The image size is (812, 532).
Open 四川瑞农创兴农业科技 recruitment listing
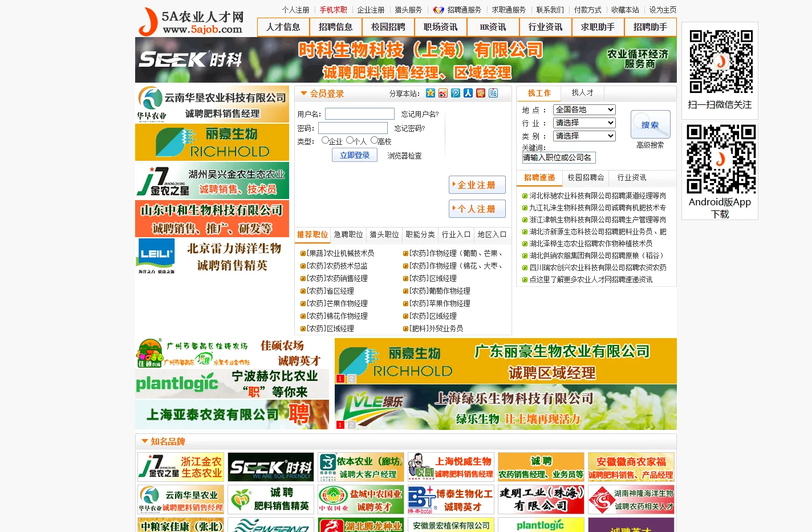[x=598, y=267]
